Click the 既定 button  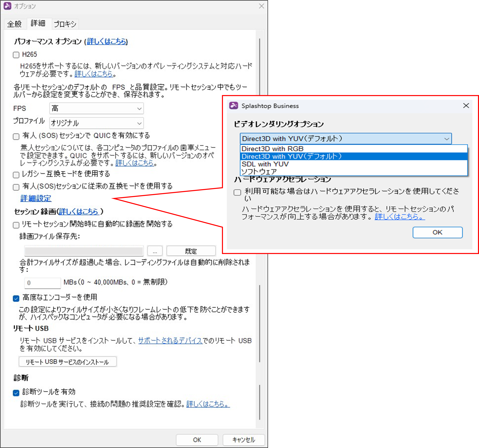(x=191, y=251)
